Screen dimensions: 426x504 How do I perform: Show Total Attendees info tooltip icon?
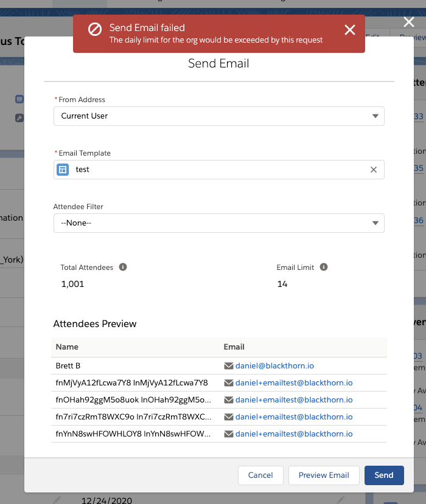(x=123, y=267)
